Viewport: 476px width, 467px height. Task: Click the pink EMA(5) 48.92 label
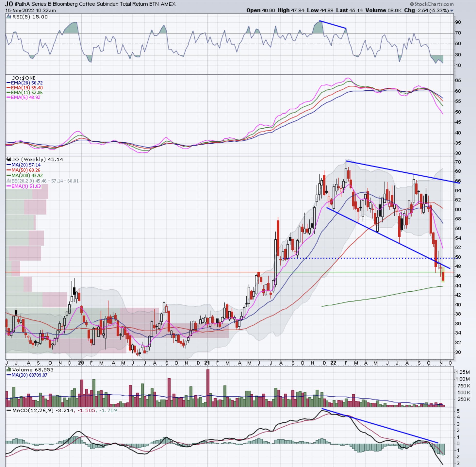25,97
